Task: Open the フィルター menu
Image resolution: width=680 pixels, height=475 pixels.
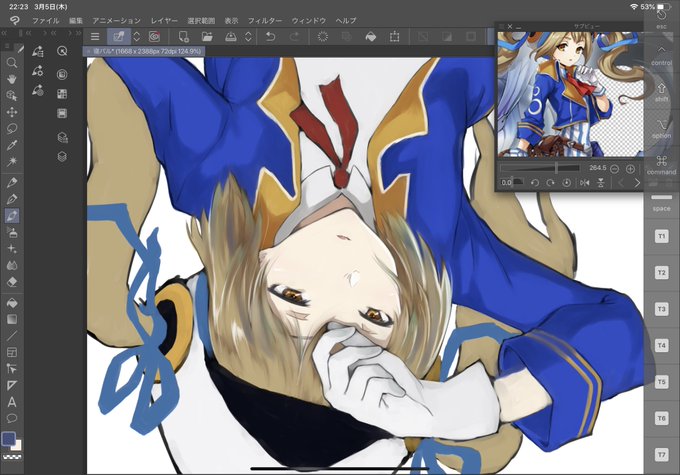Action: pyautogui.click(x=265, y=20)
